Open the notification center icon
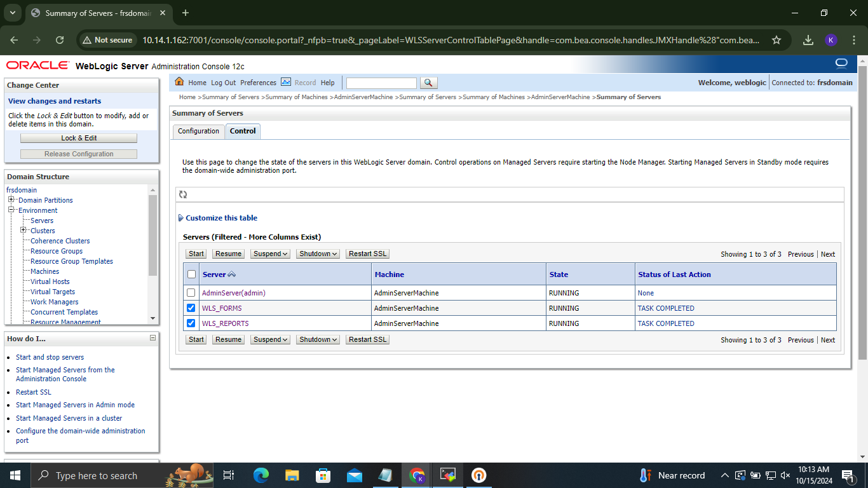868x488 pixels. 847,475
